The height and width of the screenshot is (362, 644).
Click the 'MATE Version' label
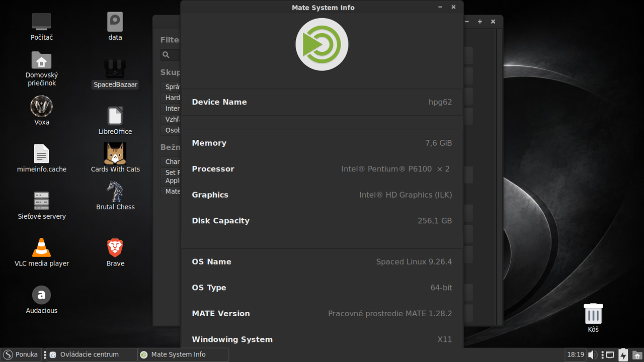click(220, 314)
